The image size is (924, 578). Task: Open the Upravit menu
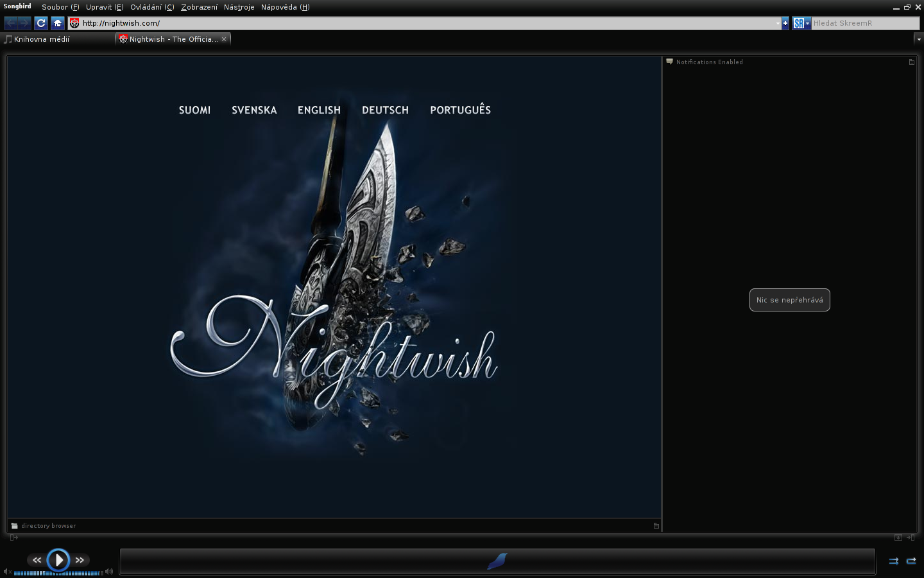(105, 7)
